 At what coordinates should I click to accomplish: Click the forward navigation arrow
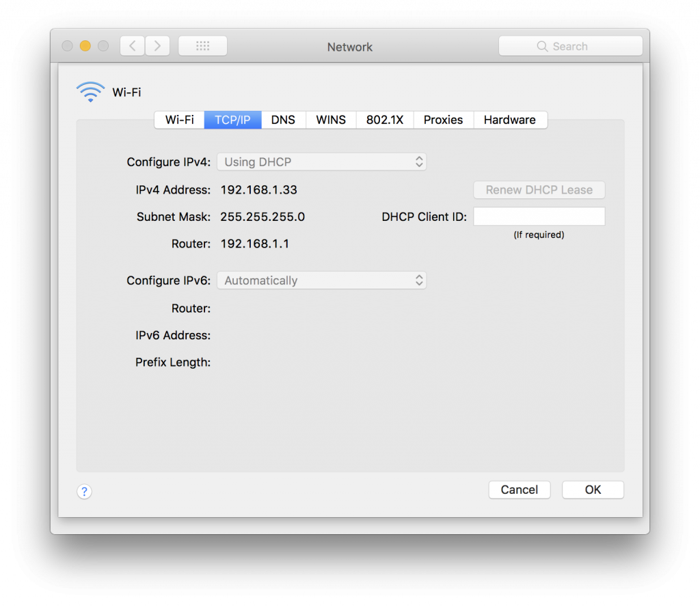157,45
